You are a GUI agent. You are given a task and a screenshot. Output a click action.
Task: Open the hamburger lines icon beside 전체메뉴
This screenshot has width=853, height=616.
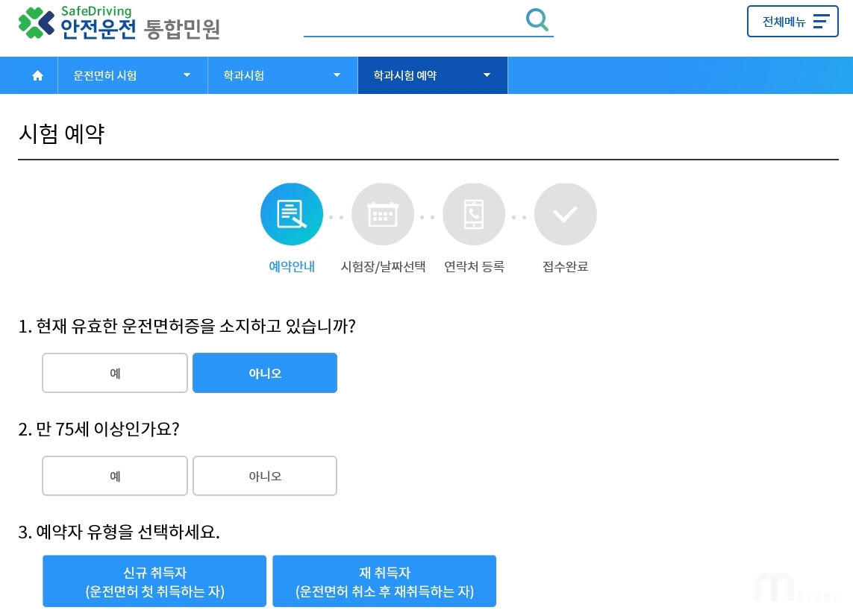tap(821, 21)
